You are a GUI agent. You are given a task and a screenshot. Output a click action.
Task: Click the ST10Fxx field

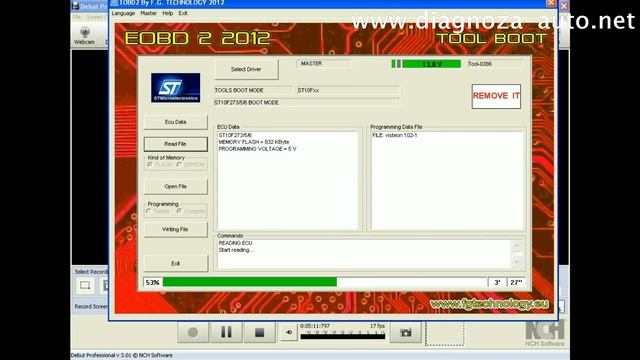pyautogui.click(x=348, y=90)
